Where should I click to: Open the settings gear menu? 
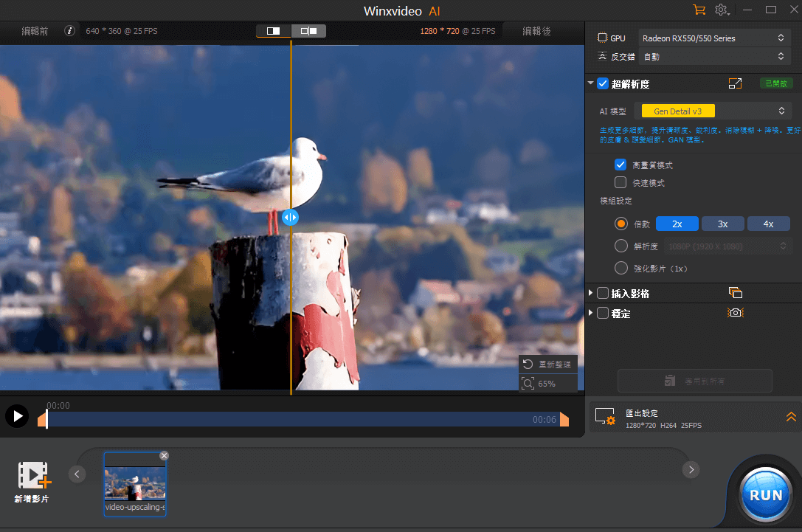point(722,10)
